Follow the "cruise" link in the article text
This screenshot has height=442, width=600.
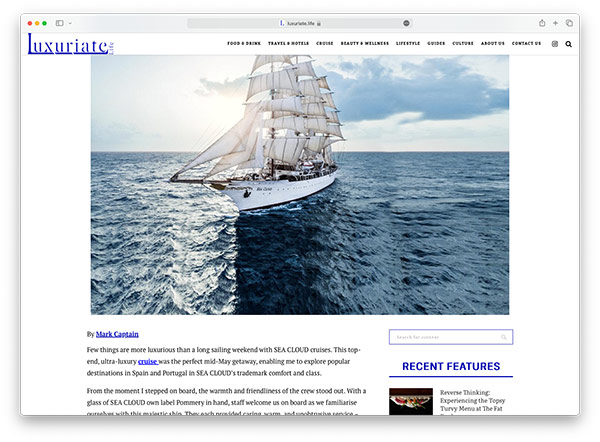tap(148, 360)
